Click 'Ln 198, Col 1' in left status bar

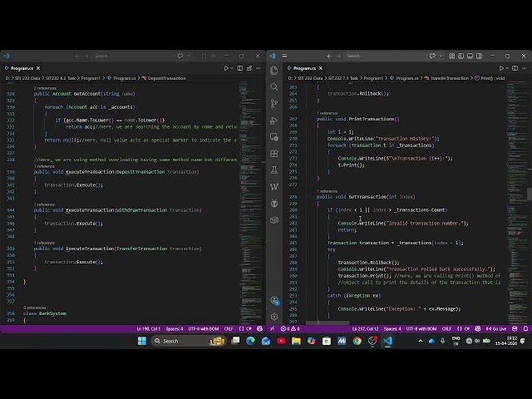point(148,328)
